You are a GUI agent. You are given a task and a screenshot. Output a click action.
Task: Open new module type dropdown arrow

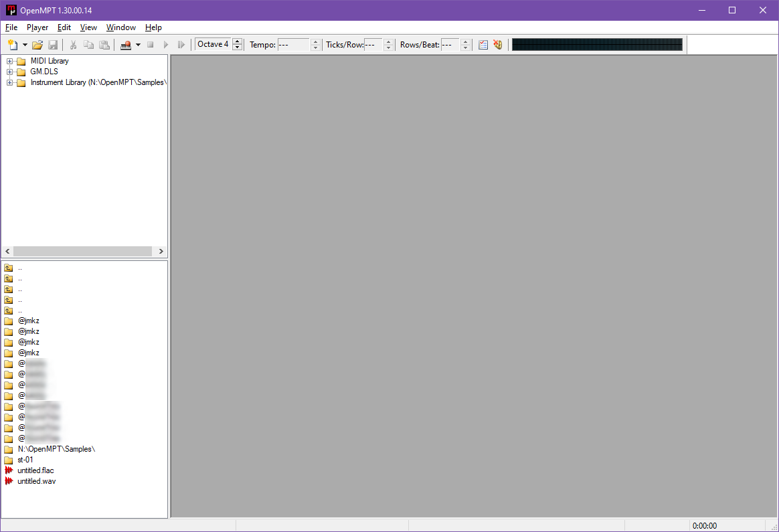click(x=25, y=45)
